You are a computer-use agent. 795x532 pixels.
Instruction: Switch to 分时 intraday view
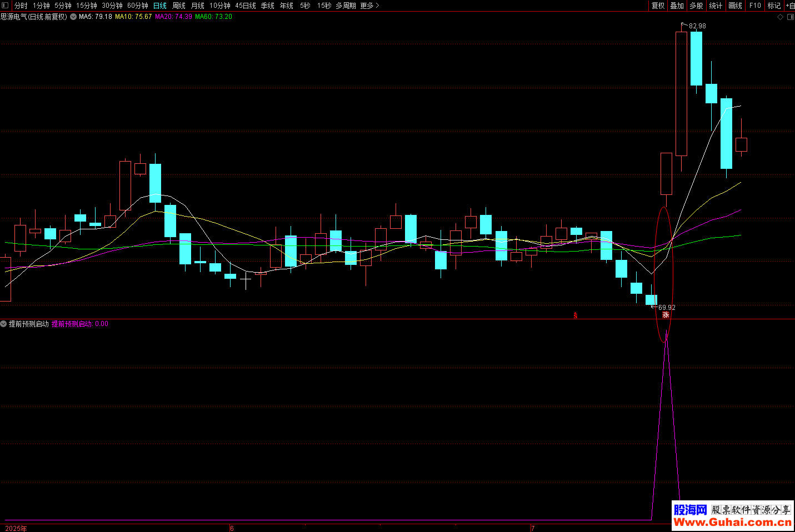pos(21,6)
